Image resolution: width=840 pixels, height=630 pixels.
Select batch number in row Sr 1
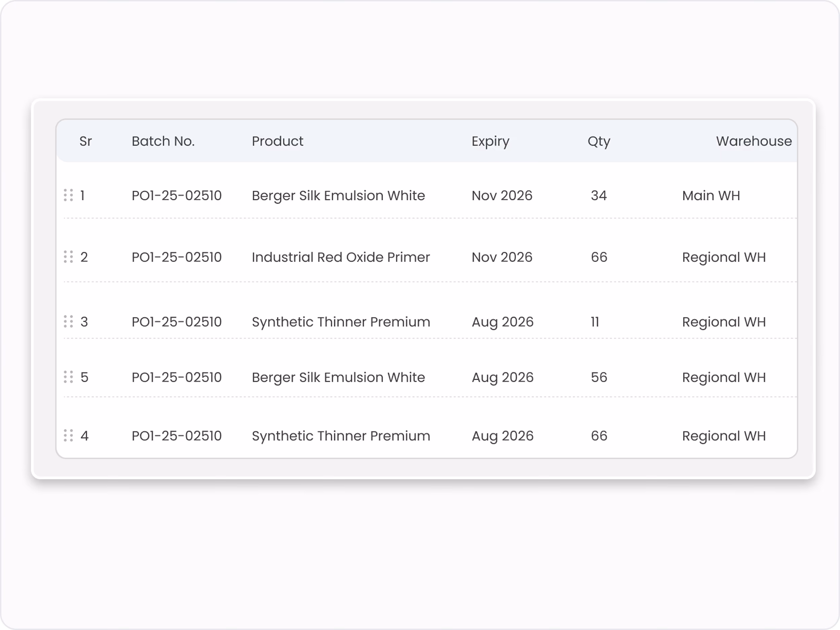pyautogui.click(x=177, y=196)
